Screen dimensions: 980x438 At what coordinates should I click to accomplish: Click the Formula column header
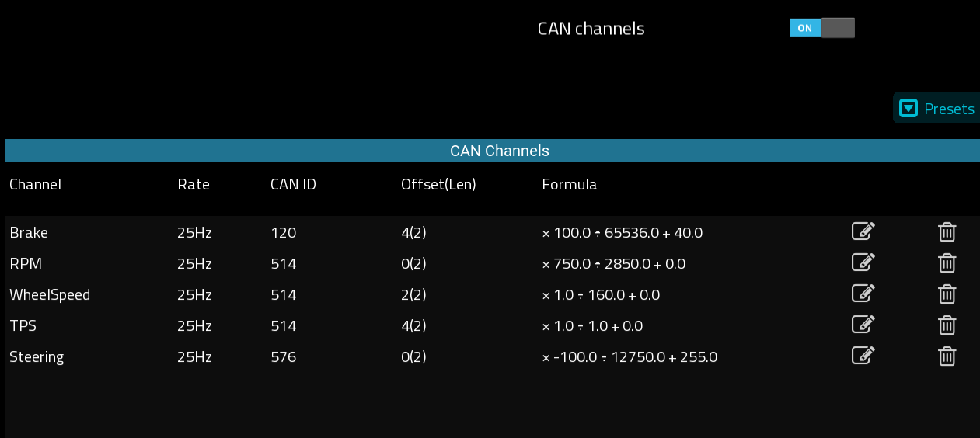(570, 185)
